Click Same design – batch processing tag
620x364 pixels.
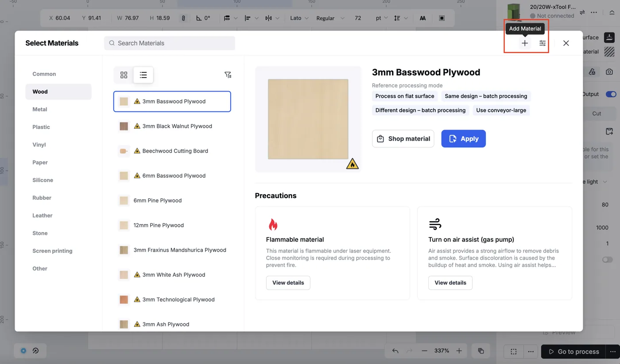pyautogui.click(x=486, y=96)
